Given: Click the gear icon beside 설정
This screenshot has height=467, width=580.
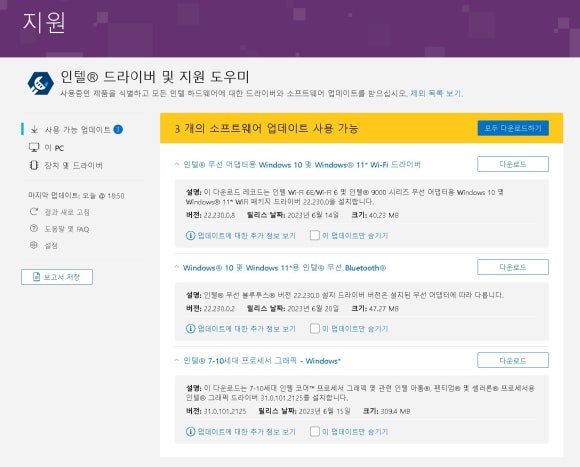Looking at the screenshot, I should click(34, 245).
